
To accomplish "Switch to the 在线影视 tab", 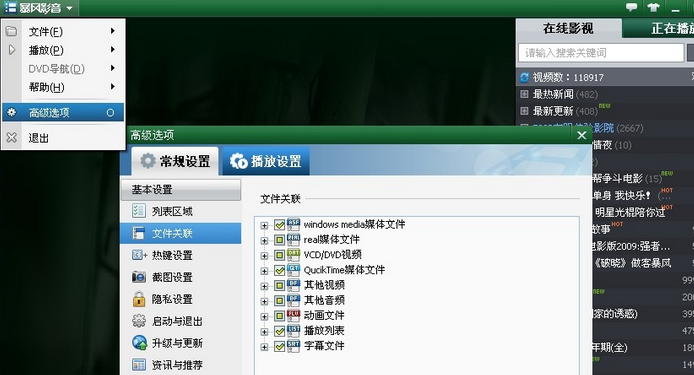I will [x=568, y=28].
